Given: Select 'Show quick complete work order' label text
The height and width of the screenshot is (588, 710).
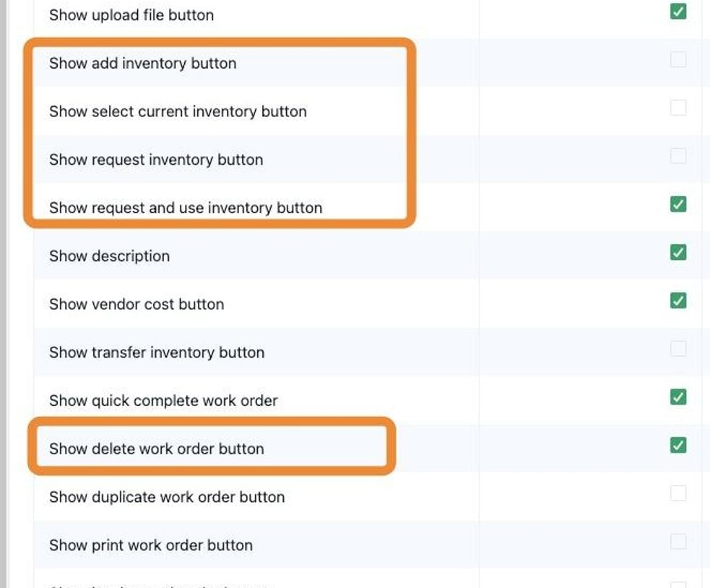Looking at the screenshot, I should pos(163,401).
